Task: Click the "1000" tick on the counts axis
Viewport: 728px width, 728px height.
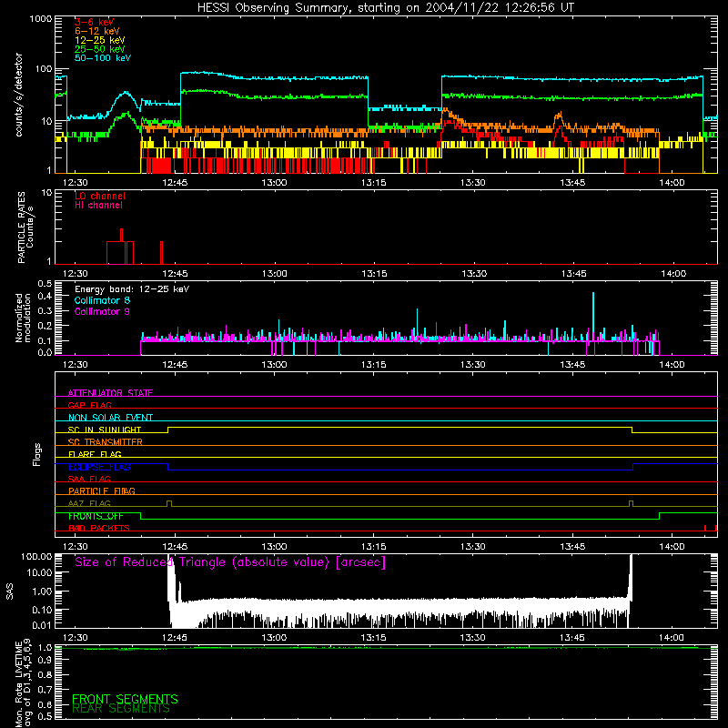Action: (x=40, y=19)
